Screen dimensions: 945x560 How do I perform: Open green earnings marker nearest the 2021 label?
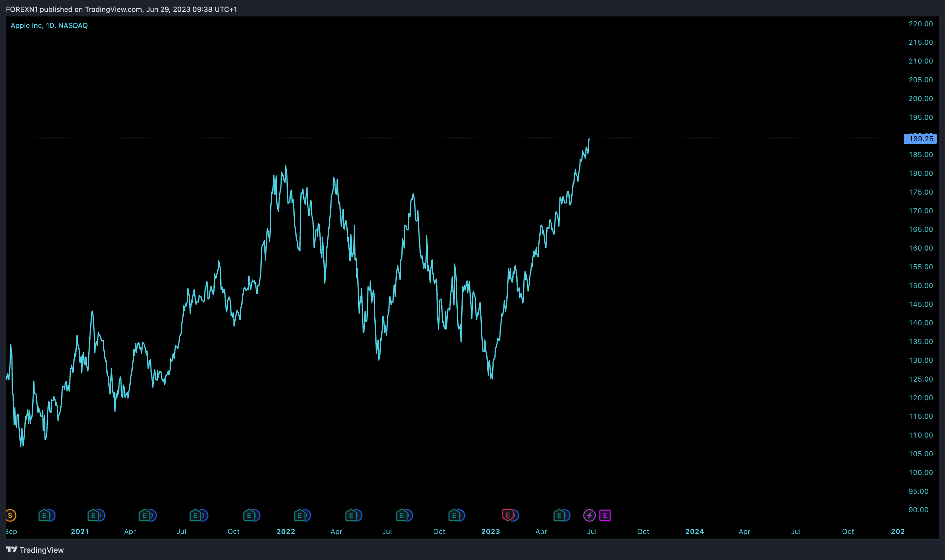(x=93, y=515)
